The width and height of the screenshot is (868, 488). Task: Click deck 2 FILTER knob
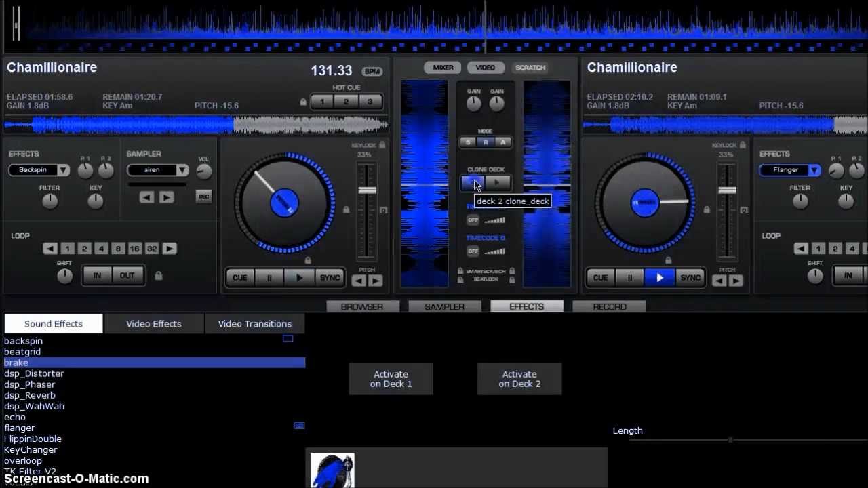click(800, 201)
